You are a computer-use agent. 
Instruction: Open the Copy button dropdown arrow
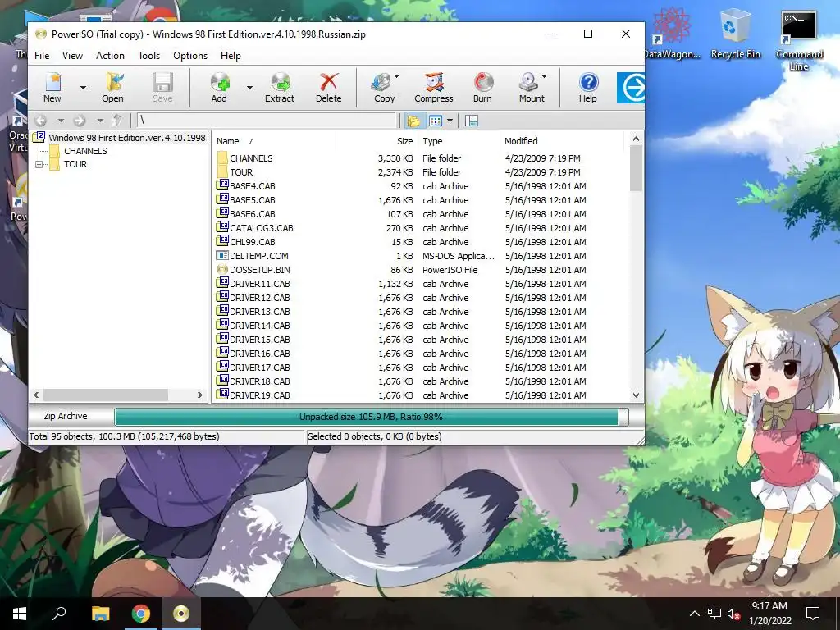click(396, 76)
